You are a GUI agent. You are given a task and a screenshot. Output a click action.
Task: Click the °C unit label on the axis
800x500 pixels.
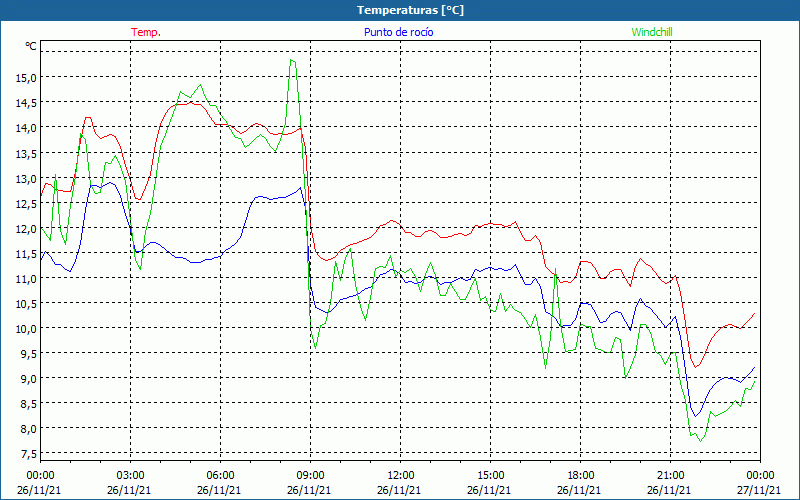point(31,46)
